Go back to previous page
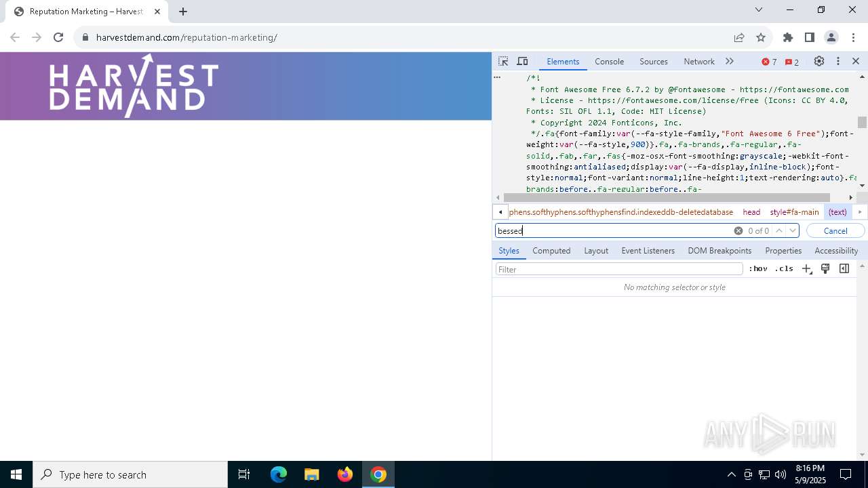868x488 pixels. point(15,37)
